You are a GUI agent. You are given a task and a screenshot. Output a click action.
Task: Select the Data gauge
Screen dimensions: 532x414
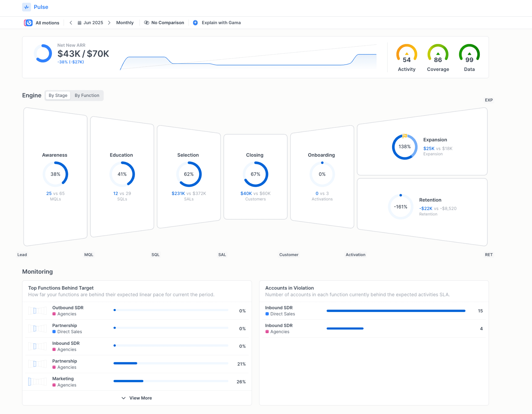[469, 55]
